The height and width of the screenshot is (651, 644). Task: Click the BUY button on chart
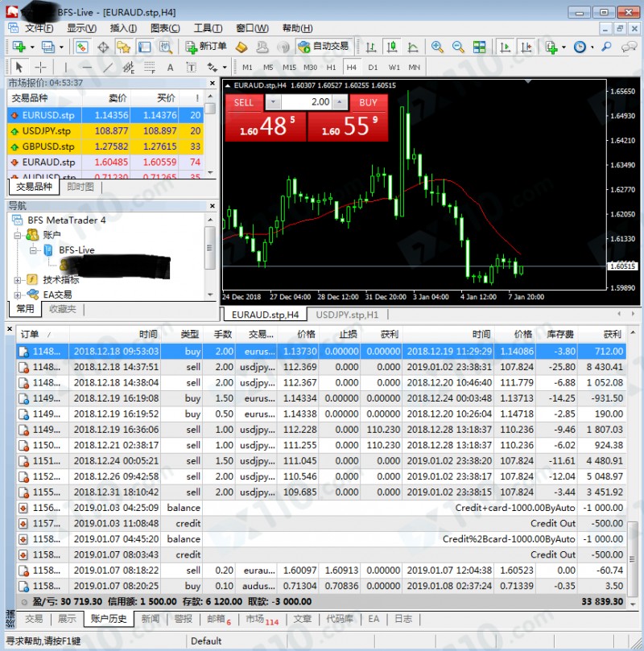368,102
